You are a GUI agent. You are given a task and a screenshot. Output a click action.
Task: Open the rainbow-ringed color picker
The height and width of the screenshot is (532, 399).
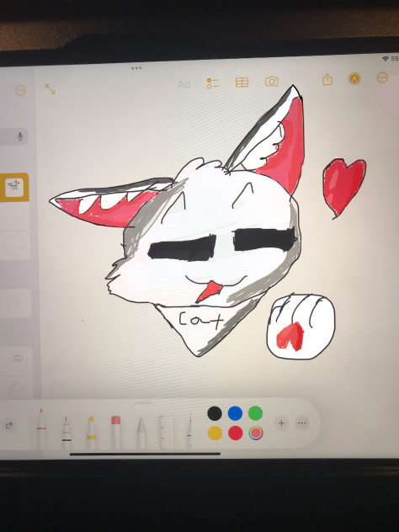click(256, 433)
